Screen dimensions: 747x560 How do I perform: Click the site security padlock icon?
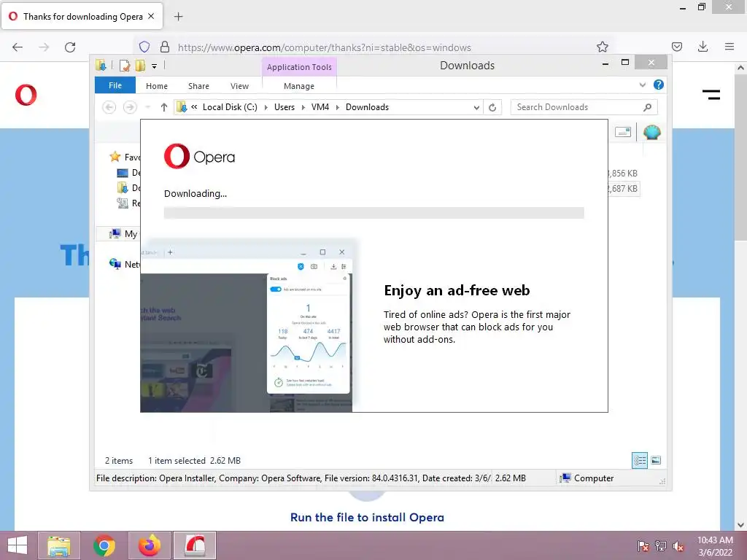tap(165, 47)
